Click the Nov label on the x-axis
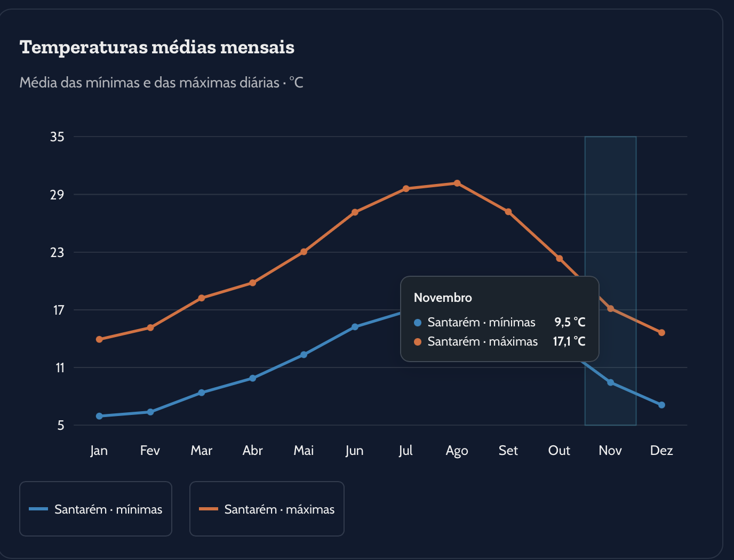The height and width of the screenshot is (560, 734). pos(610,451)
